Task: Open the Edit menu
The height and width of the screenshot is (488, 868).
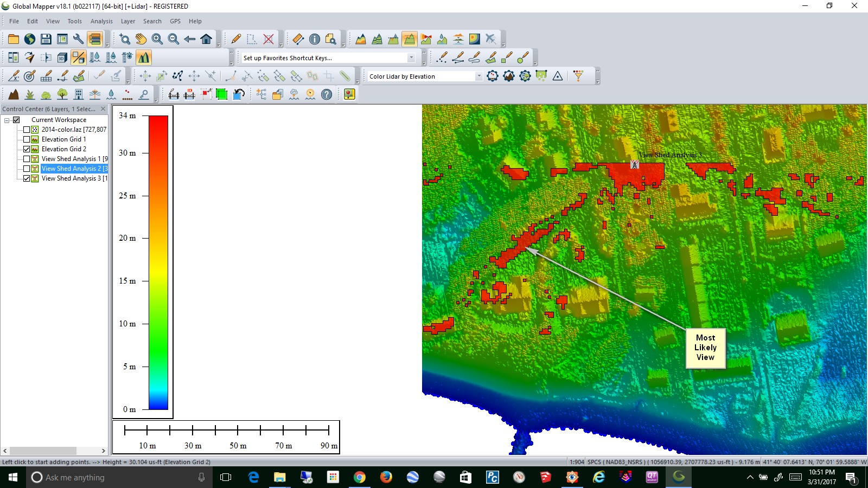Action: pos(33,21)
